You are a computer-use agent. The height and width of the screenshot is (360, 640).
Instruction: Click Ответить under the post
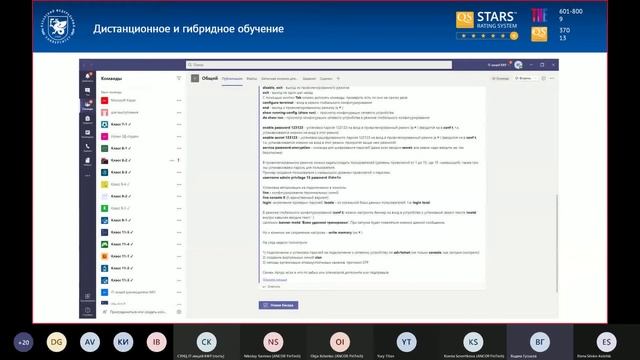click(x=272, y=287)
